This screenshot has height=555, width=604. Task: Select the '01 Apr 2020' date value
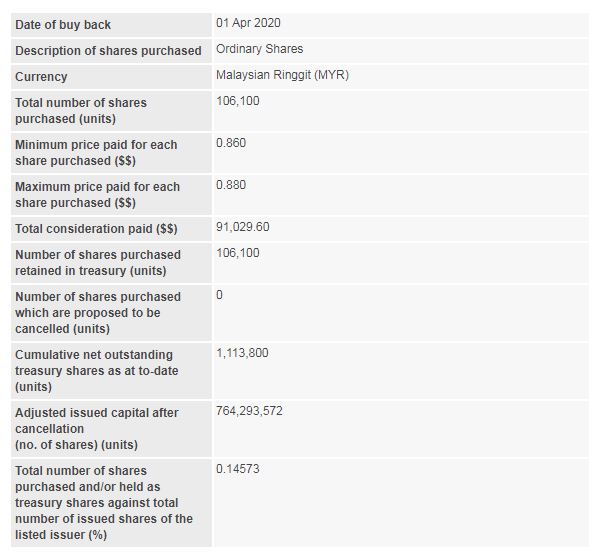(x=248, y=23)
